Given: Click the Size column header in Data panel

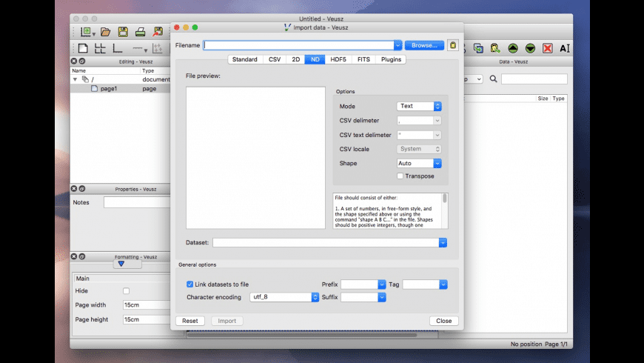Looking at the screenshot, I should [x=543, y=99].
